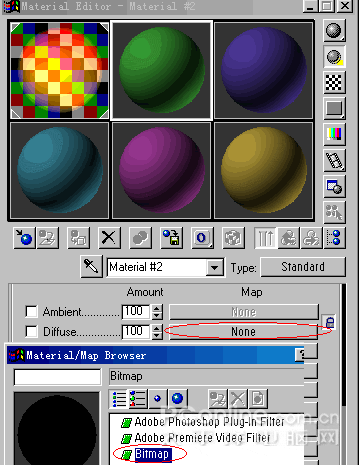Click the Get Material icon
The height and width of the screenshot is (466, 360).
click(24, 238)
